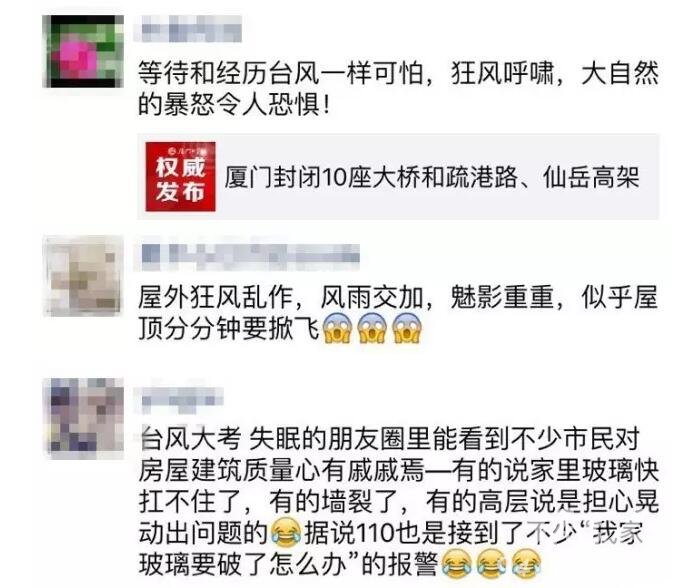Click the first screaming emoji after 掀飞
The height and width of the screenshot is (588, 698).
coord(337,328)
